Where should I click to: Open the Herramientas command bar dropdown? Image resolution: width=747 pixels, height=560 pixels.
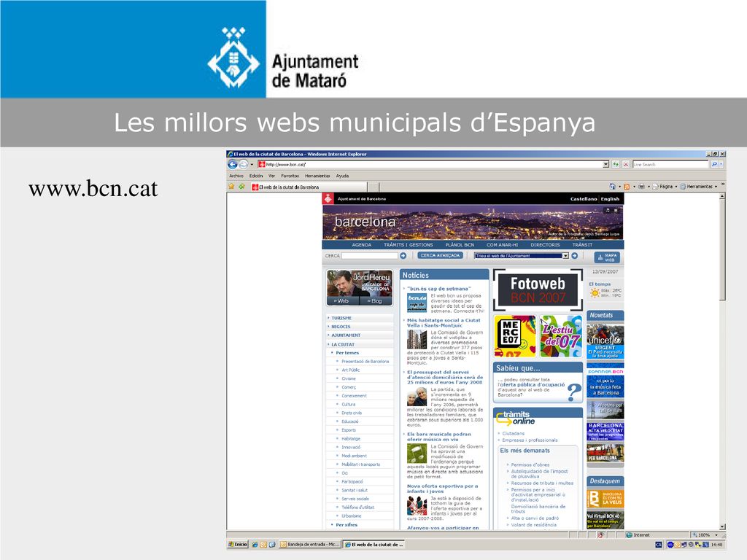tap(699, 187)
